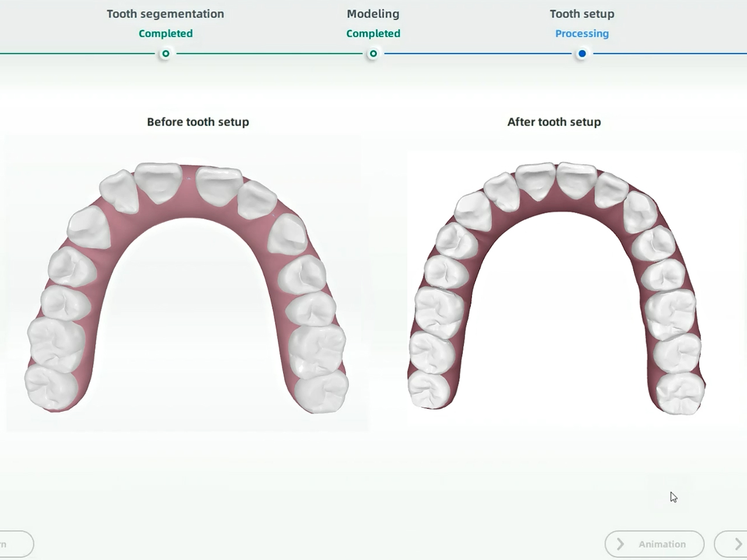Click blue progress line between Modeling and Tooth setup
This screenshot has width=747, height=560.
[x=477, y=54]
